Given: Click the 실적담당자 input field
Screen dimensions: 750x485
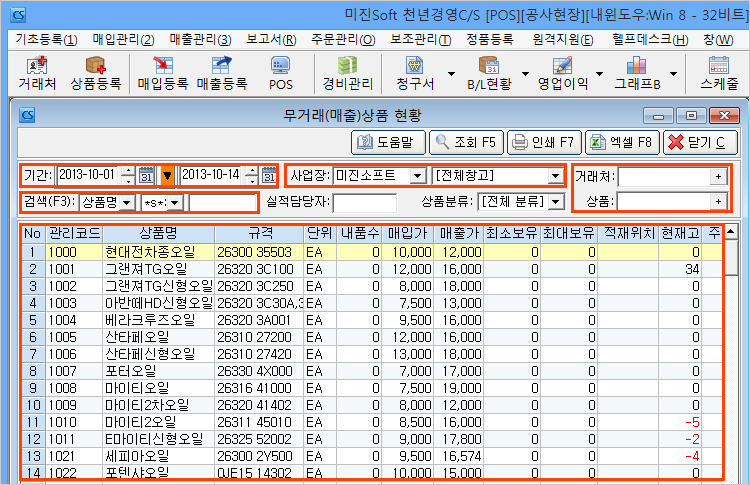Looking at the screenshot, I should [364, 203].
